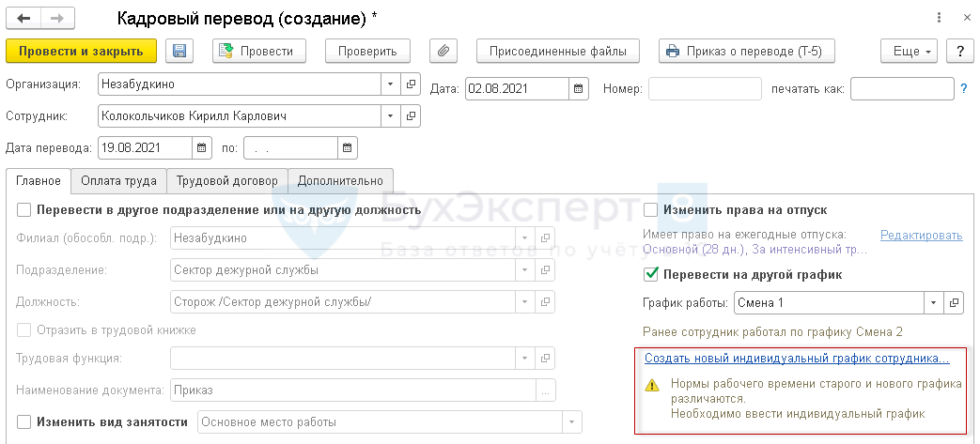
Task: Go back with left arrow
Action: click(x=23, y=18)
